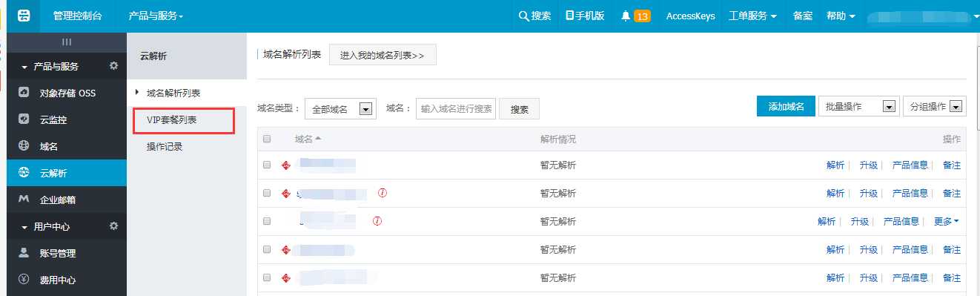Click red diamond icon in last domain row
Viewport: 980px width, 296px height.
pyautogui.click(x=285, y=278)
